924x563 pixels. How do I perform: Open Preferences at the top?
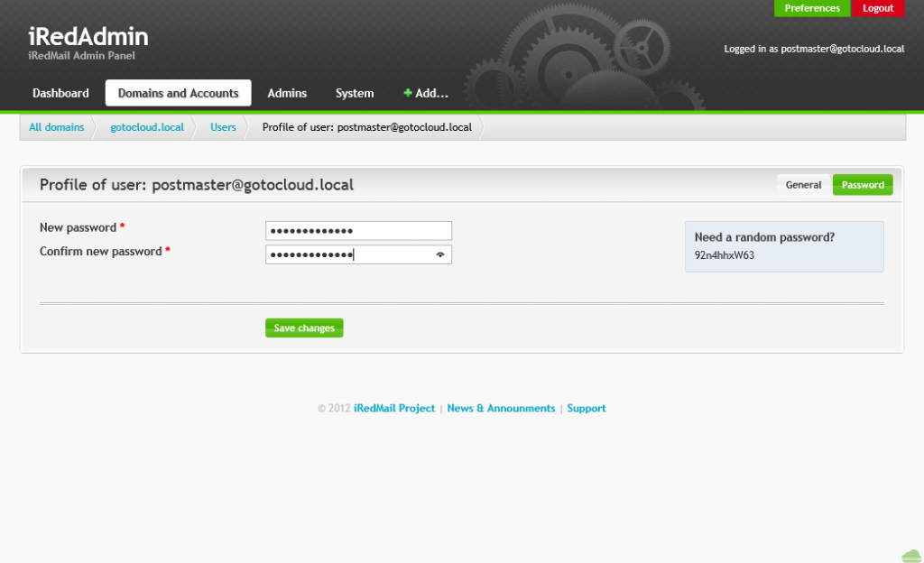click(x=812, y=8)
